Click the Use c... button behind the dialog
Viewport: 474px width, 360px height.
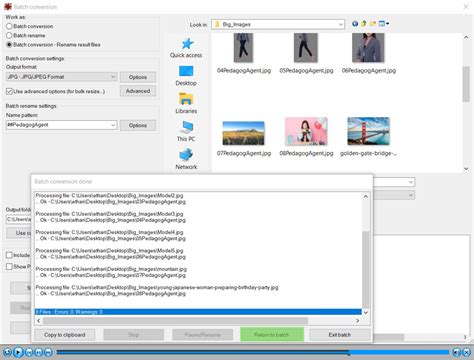click(19, 233)
